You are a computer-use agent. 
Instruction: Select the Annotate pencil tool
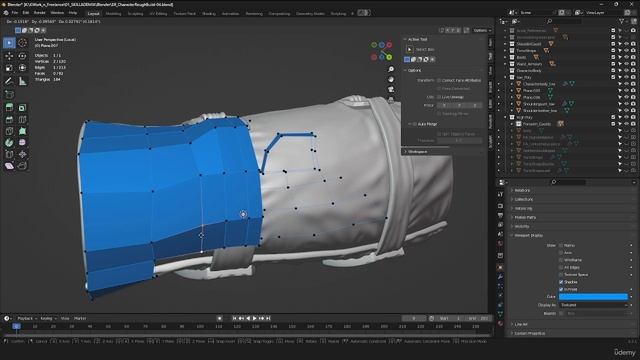click(9, 81)
